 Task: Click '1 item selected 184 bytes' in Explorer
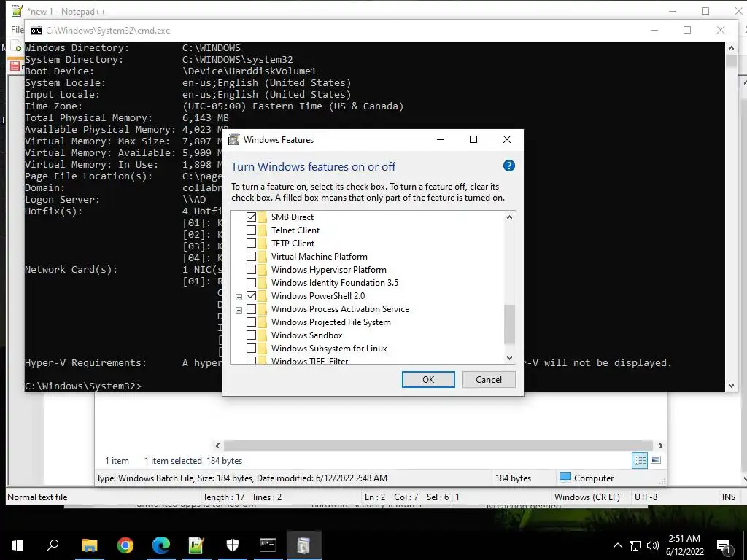[193, 461]
